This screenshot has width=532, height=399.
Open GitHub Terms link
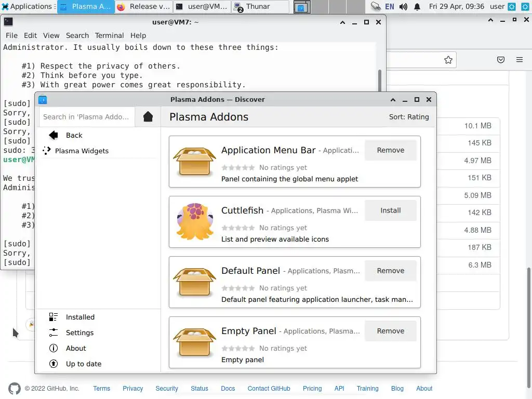click(101, 389)
